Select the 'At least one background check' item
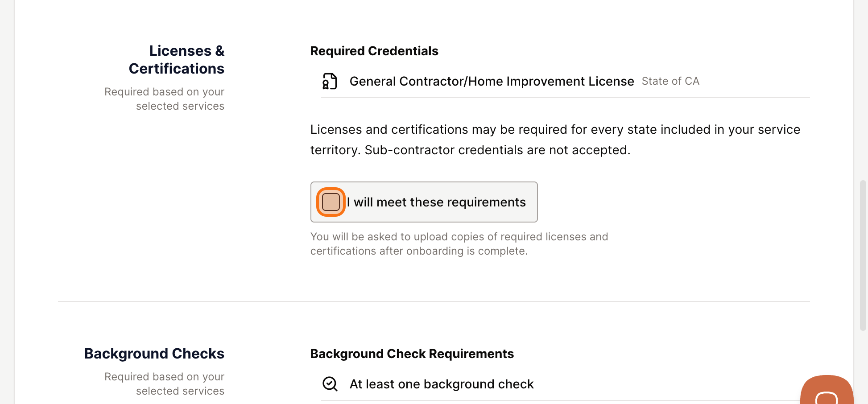 point(442,384)
